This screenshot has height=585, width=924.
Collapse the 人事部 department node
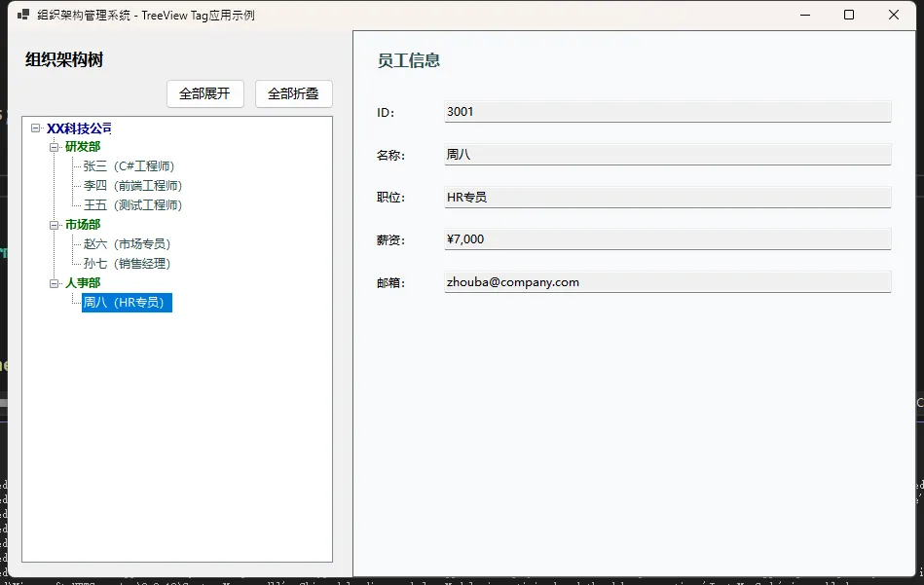(55, 283)
